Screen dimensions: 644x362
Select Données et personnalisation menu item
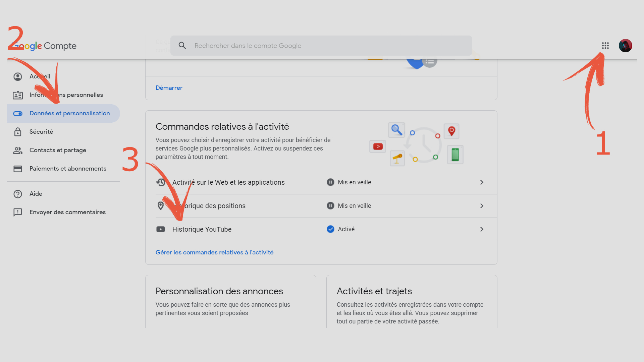pos(69,113)
